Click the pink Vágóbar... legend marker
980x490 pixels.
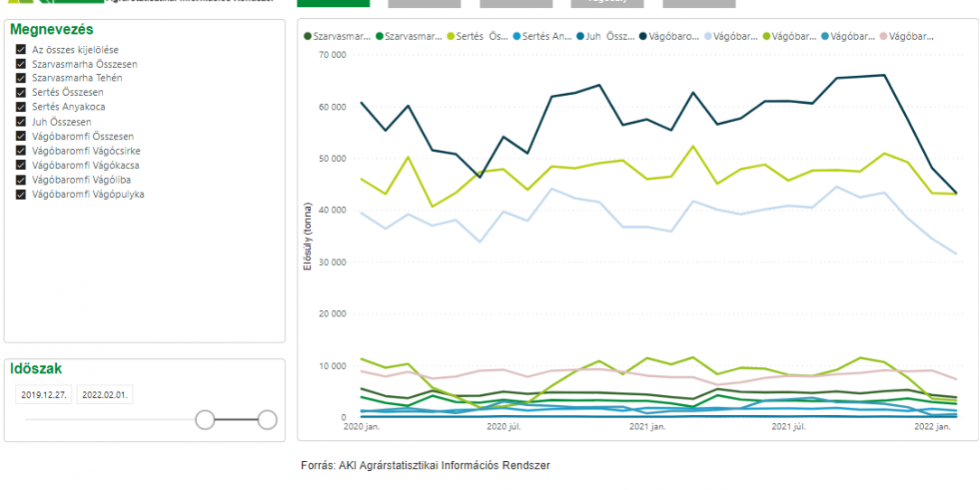point(883,36)
